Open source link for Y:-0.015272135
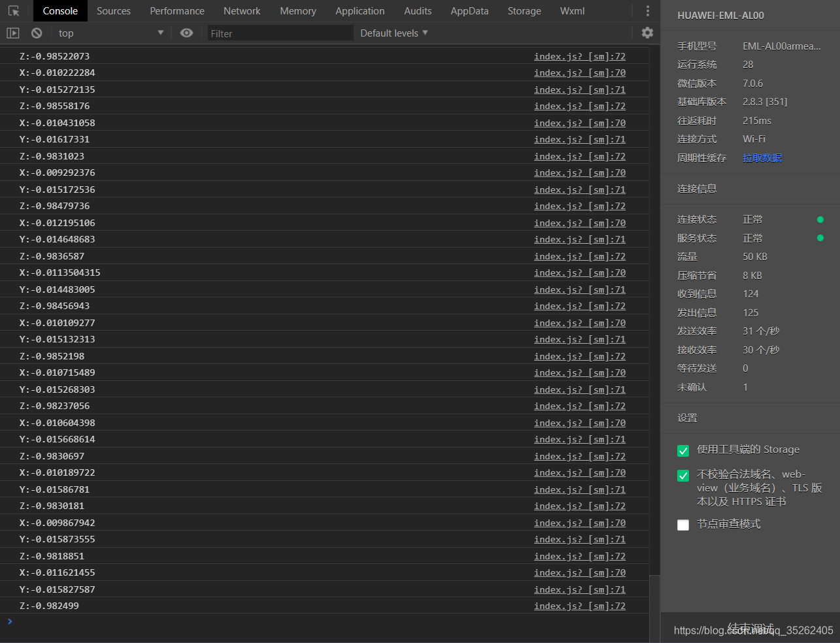Viewport: 840px width, 643px height. (580, 90)
